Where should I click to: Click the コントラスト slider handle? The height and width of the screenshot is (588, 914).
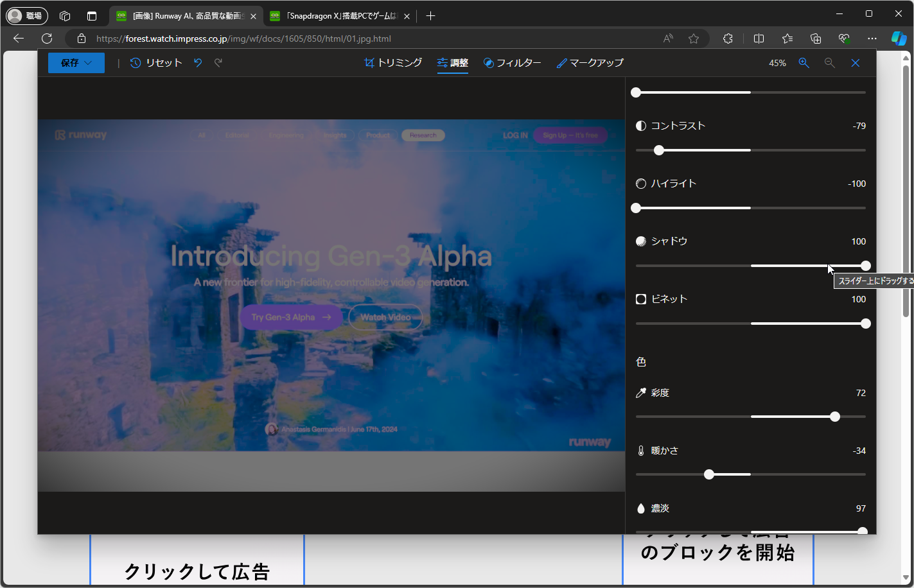659,150
